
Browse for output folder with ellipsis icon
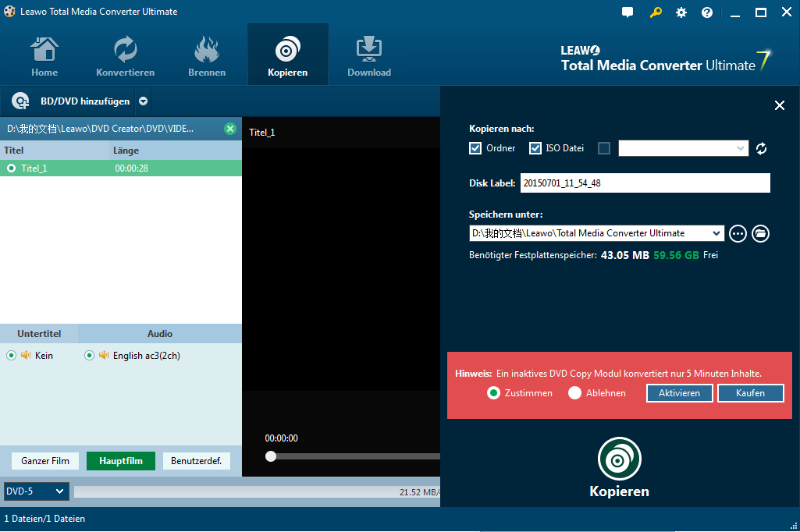pyautogui.click(x=738, y=233)
